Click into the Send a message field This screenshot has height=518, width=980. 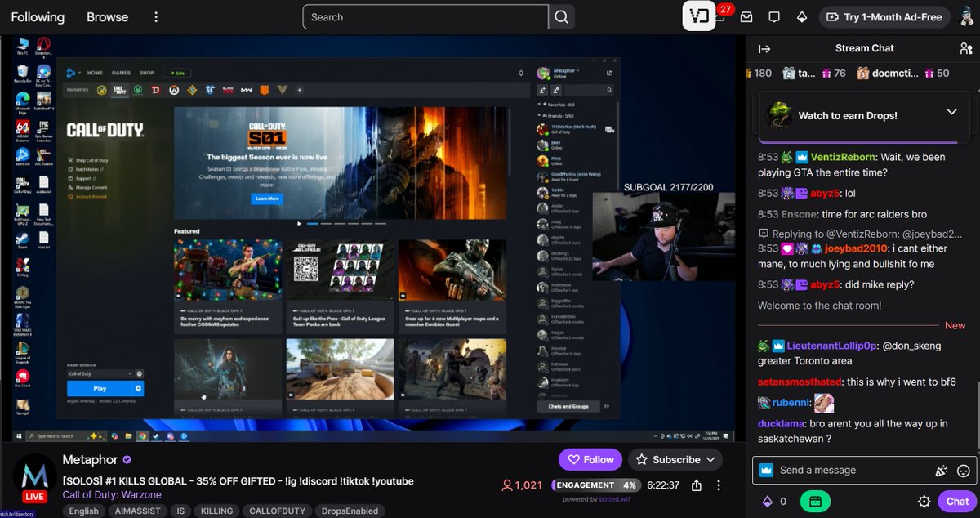pyautogui.click(x=848, y=470)
